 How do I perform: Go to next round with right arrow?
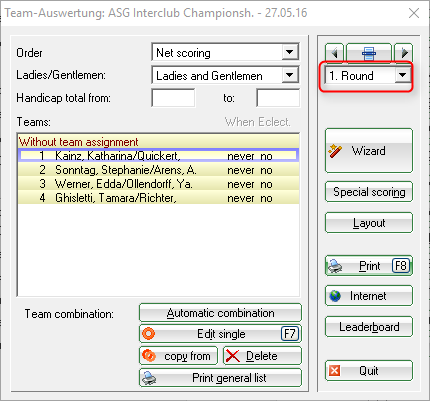click(x=404, y=53)
